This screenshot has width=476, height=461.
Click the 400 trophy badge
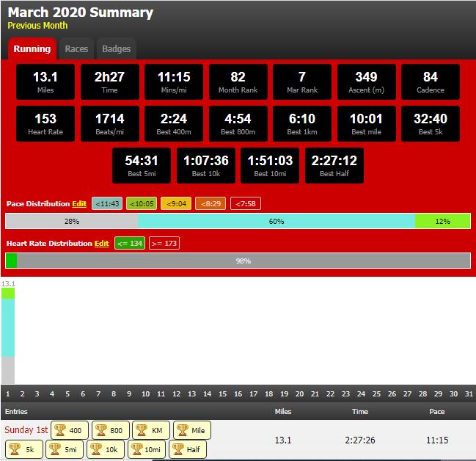(70, 430)
